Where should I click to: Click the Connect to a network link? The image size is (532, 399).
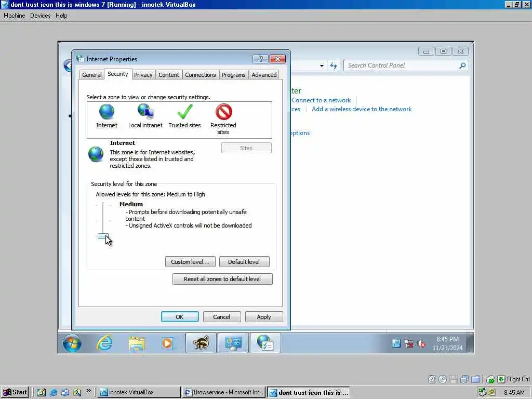pos(321,100)
